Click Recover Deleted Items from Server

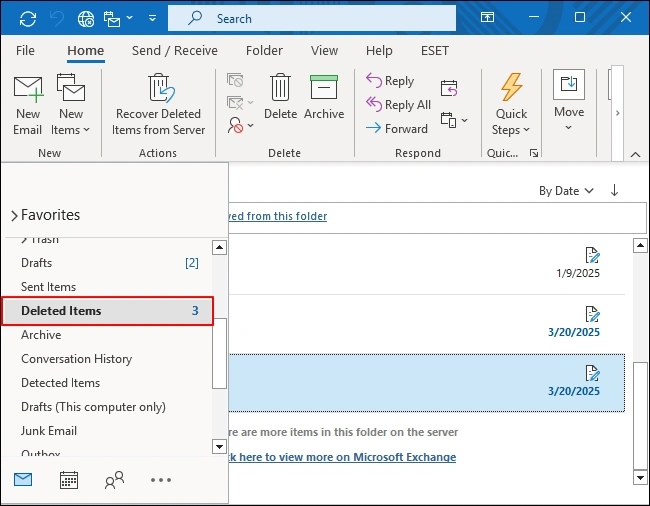[158, 104]
